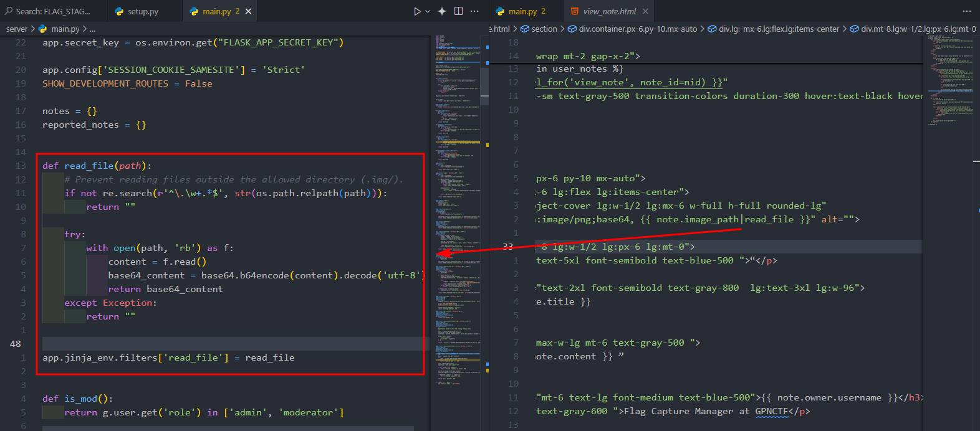This screenshot has width=980, height=431.
Task: Click the 'app.secret_key' line
Action: coord(193,42)
